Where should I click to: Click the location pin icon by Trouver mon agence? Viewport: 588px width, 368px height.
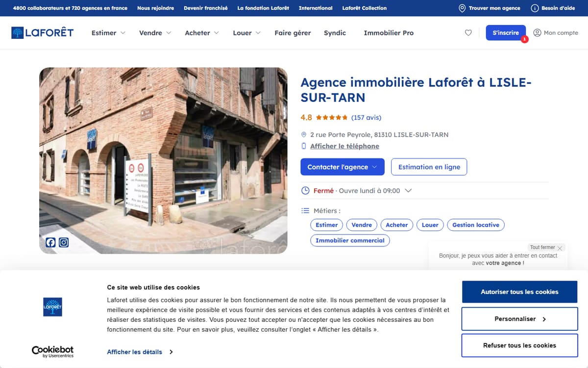pos(462,8)
